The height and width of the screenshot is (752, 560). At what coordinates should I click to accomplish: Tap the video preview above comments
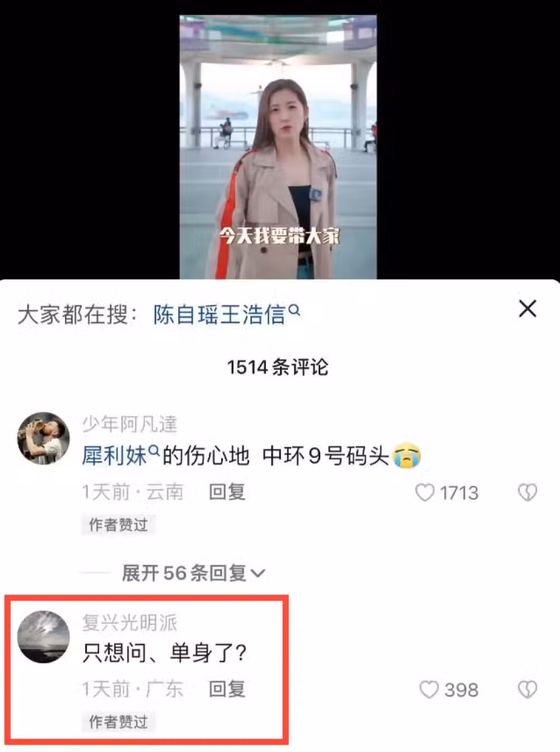click(x=278, y=147)
